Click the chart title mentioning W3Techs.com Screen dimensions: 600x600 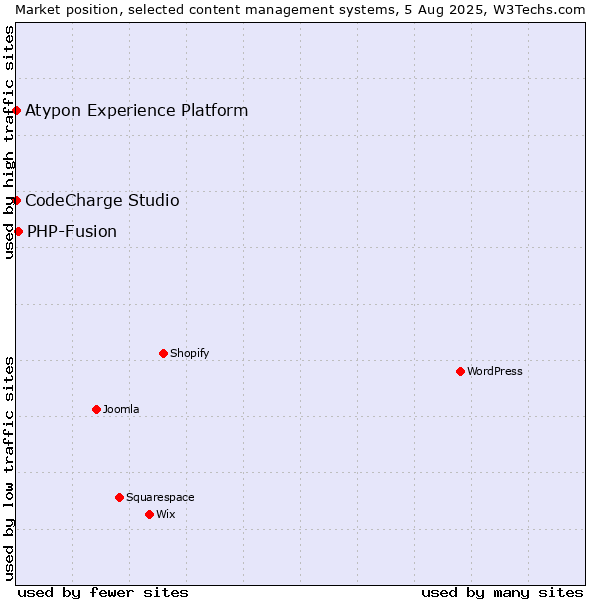[300, 10]
